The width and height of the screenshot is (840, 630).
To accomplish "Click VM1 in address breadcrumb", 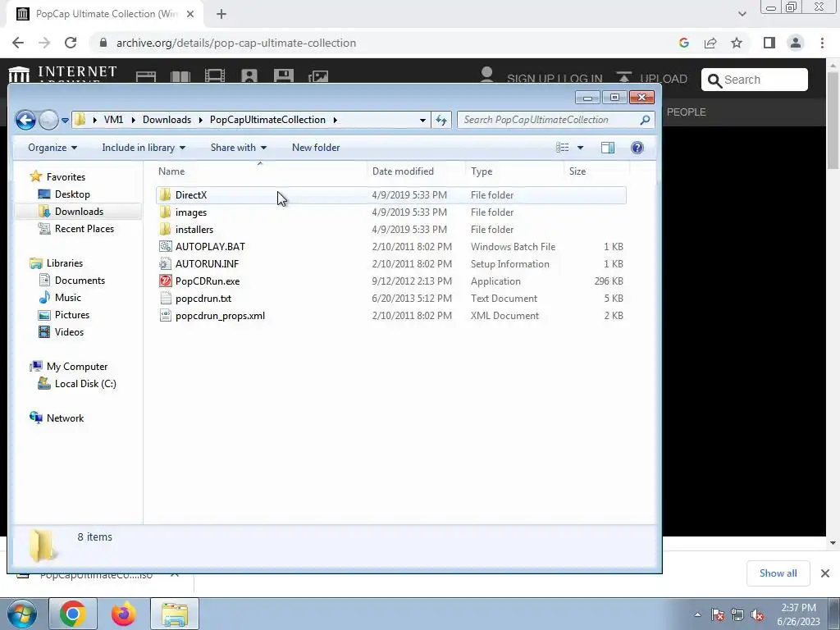I will (113, 120).
